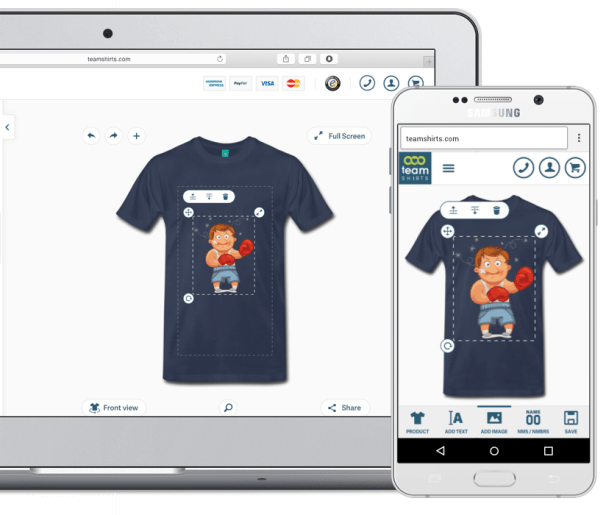Click the rotate handle on laptop design
This screenshot has width=606, height=515.
[x=188, y=298]
